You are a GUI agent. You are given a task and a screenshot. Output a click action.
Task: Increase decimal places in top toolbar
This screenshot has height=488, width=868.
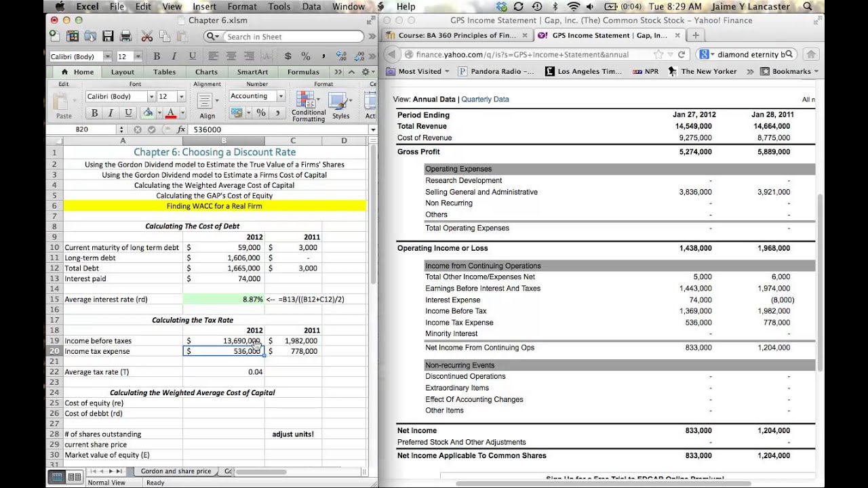341,56
